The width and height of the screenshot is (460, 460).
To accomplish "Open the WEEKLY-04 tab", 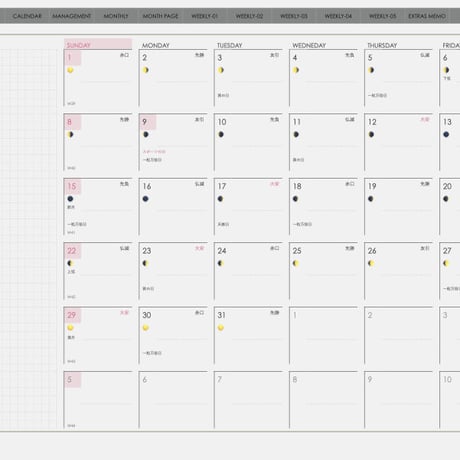I will click(x=338, y=16).
